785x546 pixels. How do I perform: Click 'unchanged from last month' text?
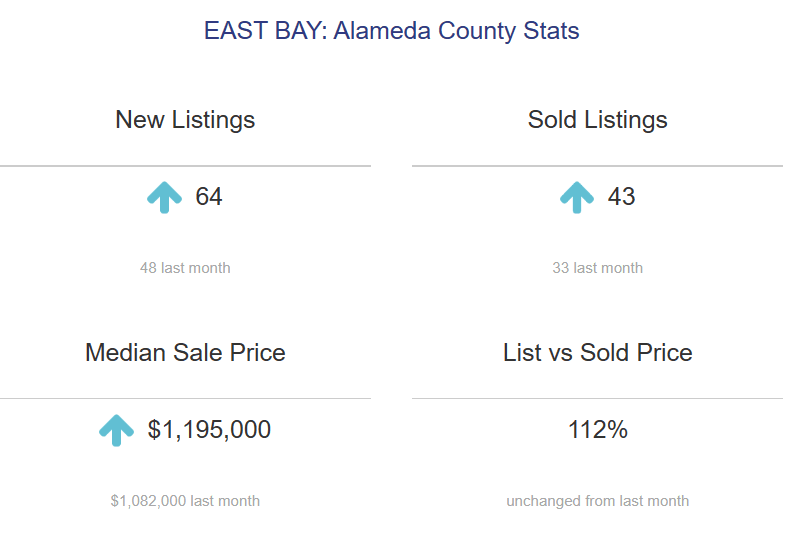[x=597, y=501]
